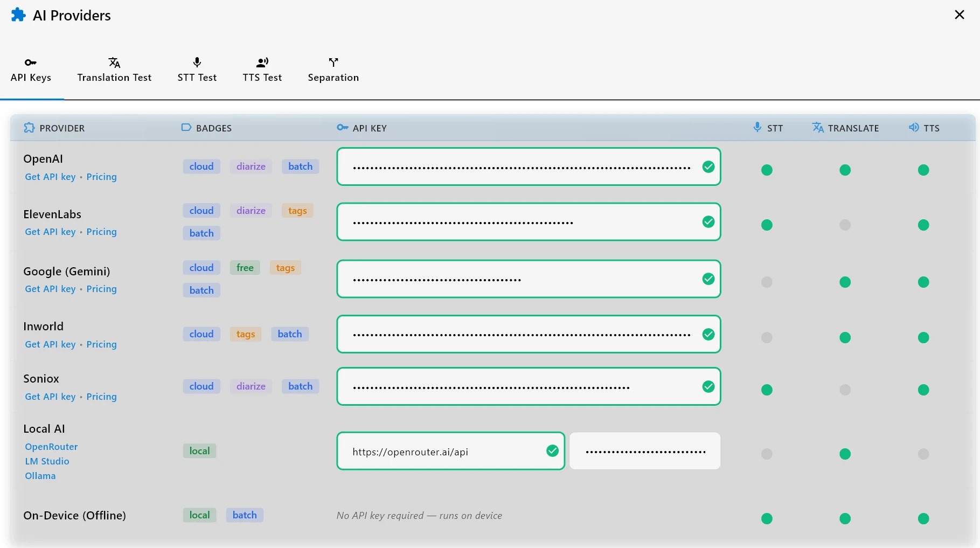
Task: Toggle Soniox TRANSLATE grey dot
Action: click(x=845, y=390)
